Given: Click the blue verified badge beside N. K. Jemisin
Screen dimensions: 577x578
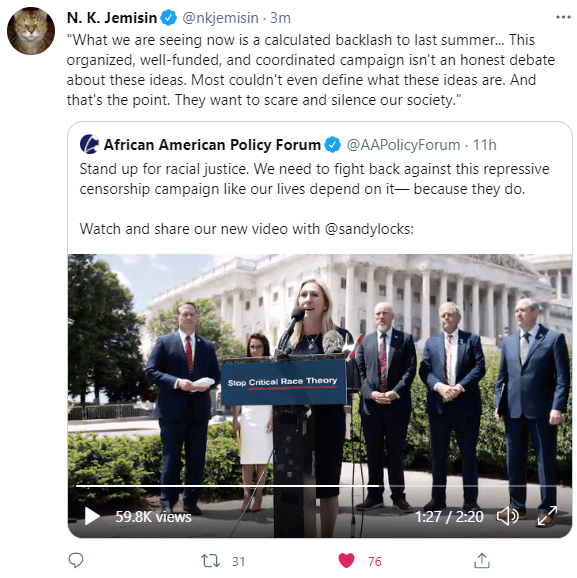Looking at the screenshot, I should pos(168,18).
